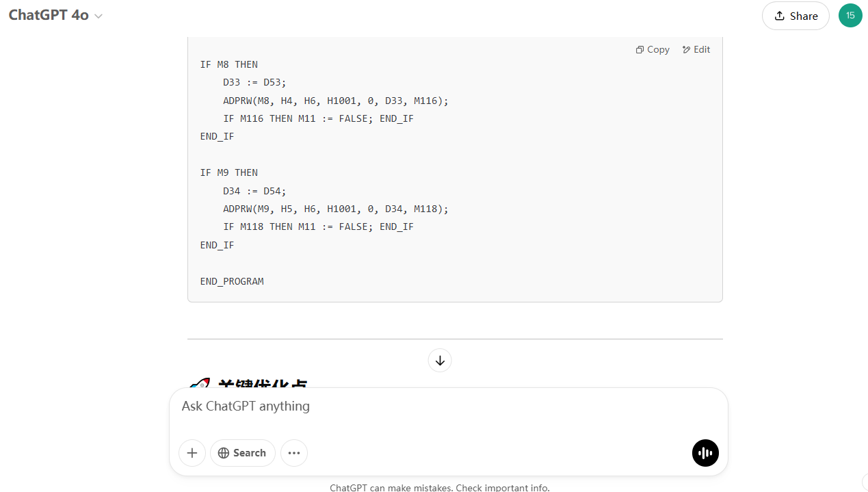Click the plus attach button

pos(192,453)
